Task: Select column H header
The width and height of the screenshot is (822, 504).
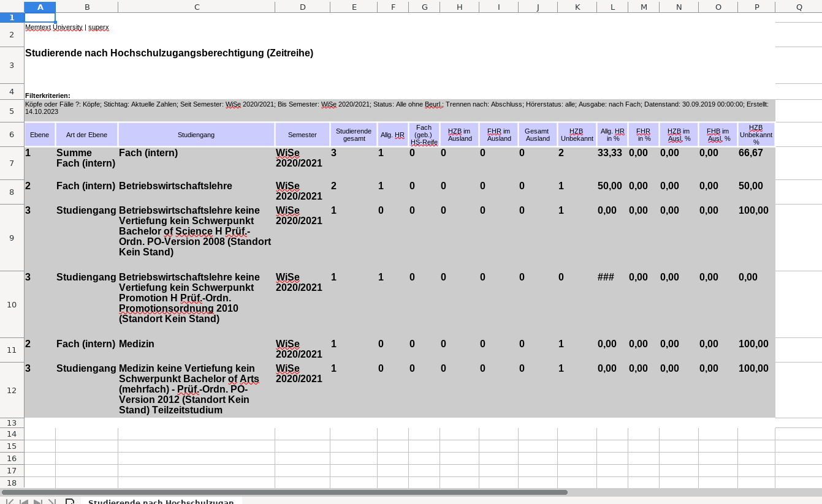Action: pos(459,7)
